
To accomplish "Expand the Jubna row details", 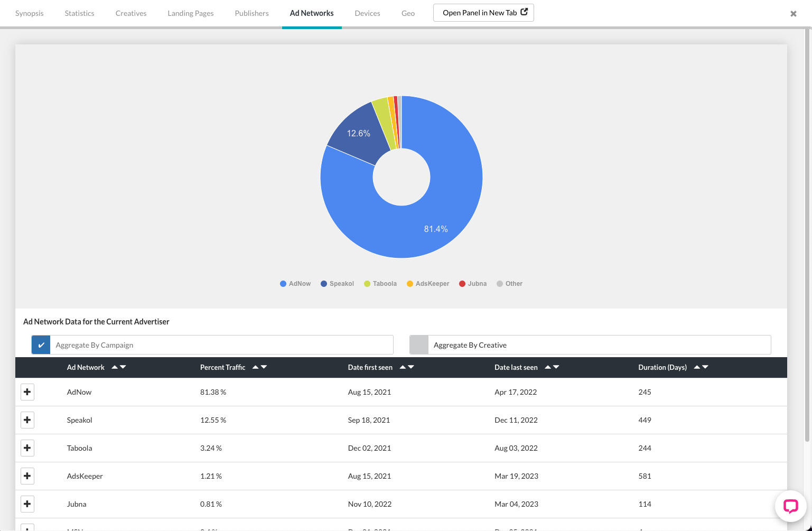I will point(27,504).
